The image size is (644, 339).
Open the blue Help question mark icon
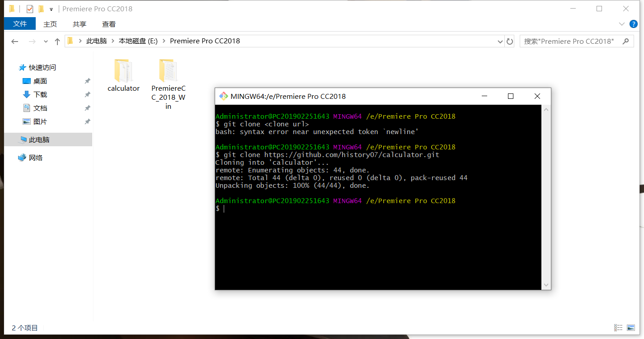click(x=634, y=24)
